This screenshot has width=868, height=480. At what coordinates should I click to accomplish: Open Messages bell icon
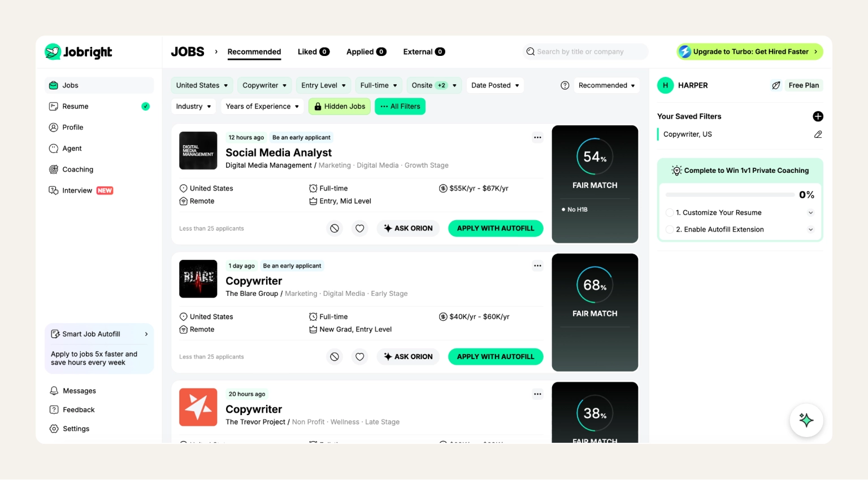[x=54, y=391]
